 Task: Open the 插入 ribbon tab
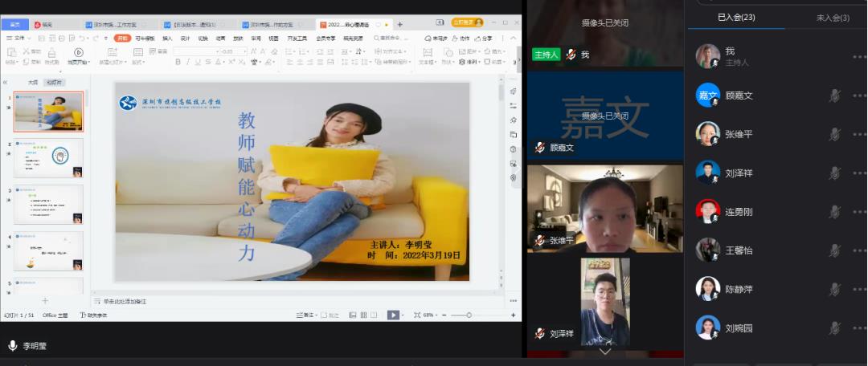[x=167, y=39]
